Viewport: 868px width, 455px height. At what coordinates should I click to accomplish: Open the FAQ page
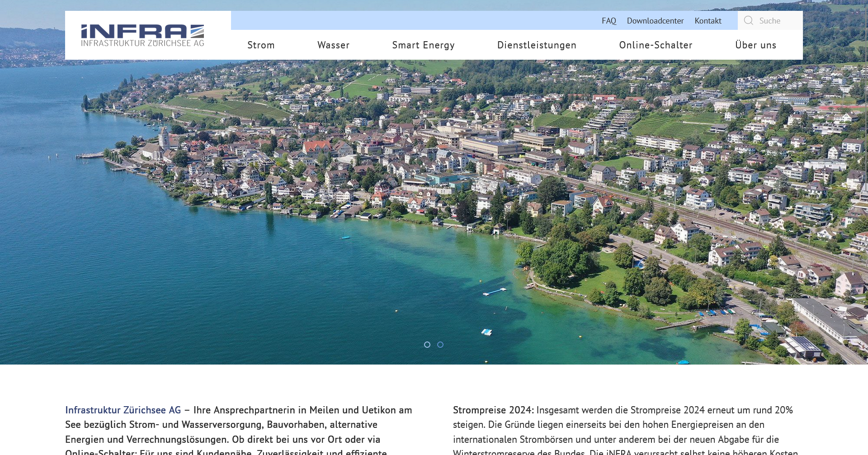[x=609, y=21]
